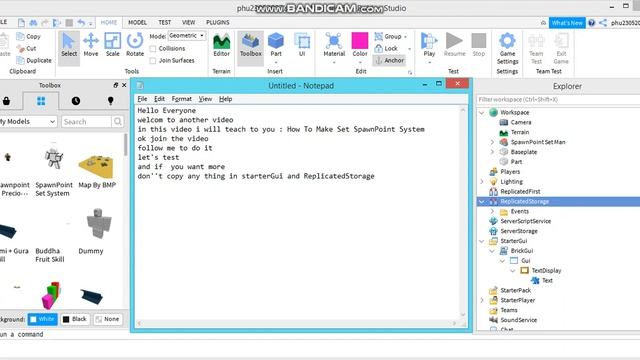
Task: Open Toolbox inventory tab
Action: click(7, 101)
